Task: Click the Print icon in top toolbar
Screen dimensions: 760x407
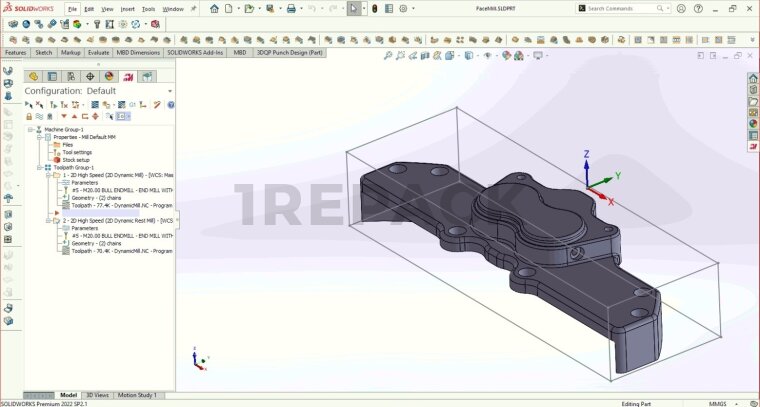Action: click(x=291, y=8)
